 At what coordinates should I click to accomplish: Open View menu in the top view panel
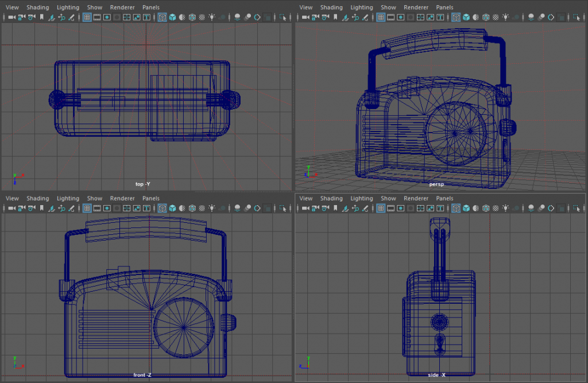[x=12, y=7]
